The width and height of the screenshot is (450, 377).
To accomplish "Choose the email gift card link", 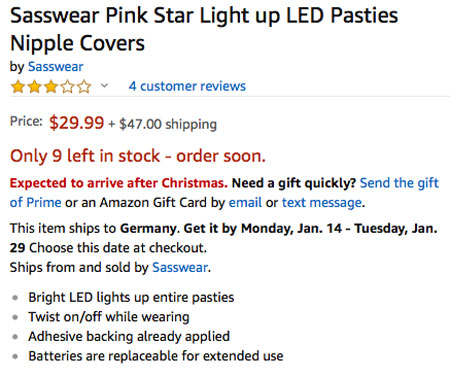I will click(x=245, y=203).
